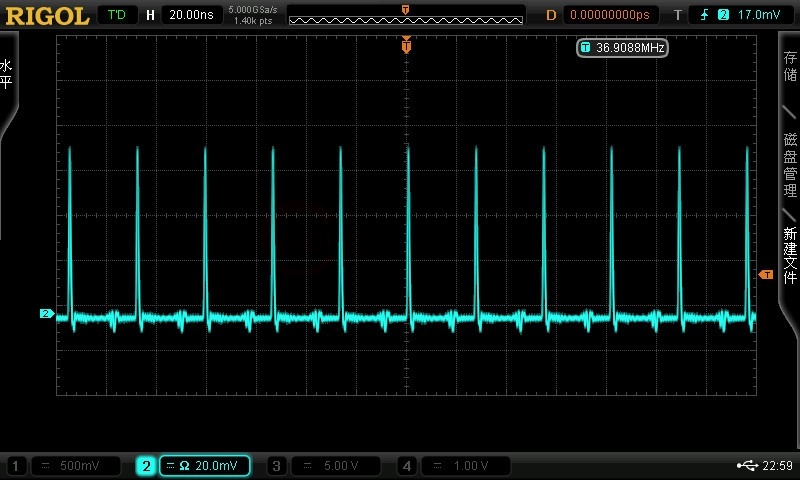Toggle channel 3 number button

pyautogui.click(x=276, y=466)
